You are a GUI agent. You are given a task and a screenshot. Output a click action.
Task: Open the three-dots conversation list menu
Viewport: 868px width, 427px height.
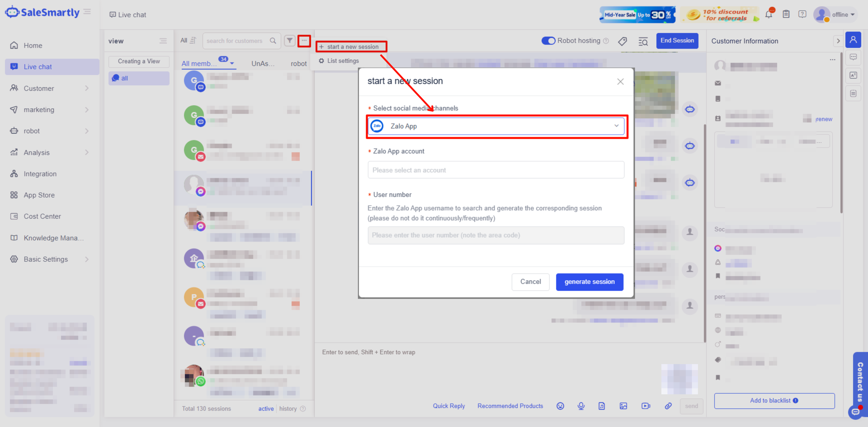click(304, 41)
